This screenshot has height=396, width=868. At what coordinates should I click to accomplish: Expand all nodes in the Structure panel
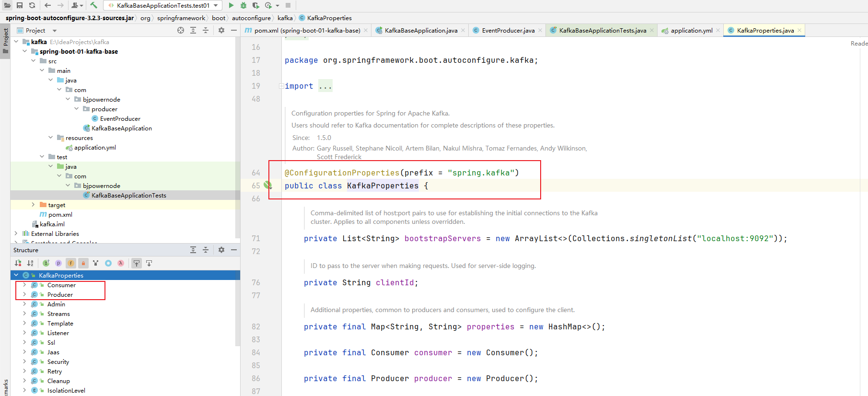point(193,250)
